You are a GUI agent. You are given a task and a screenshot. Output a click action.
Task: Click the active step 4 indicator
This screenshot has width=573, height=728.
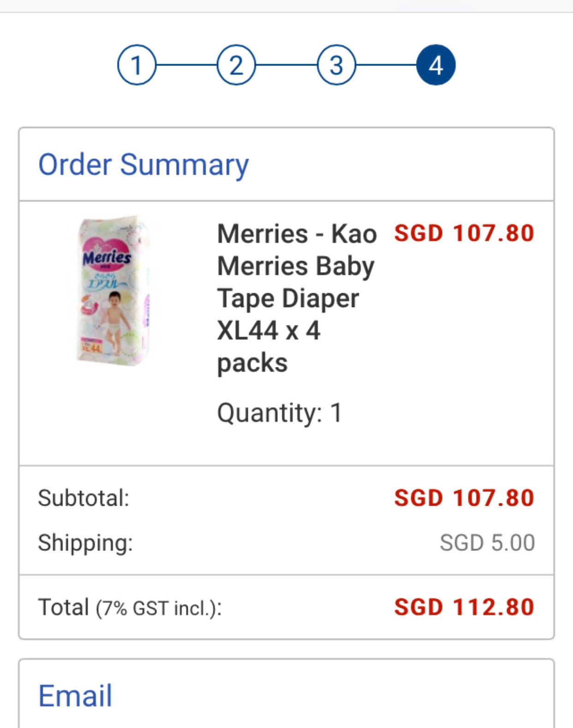pos(436,65)
